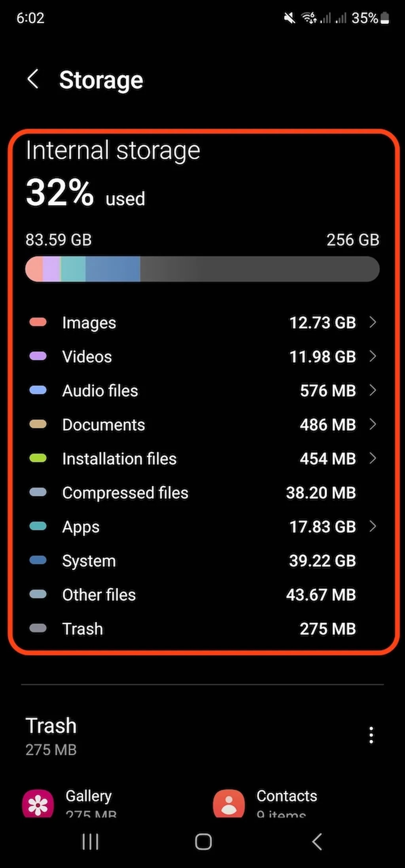Tap the back arrow beside Storage
The width and height of the screenshot is (405, 868).
coord(33,79)
